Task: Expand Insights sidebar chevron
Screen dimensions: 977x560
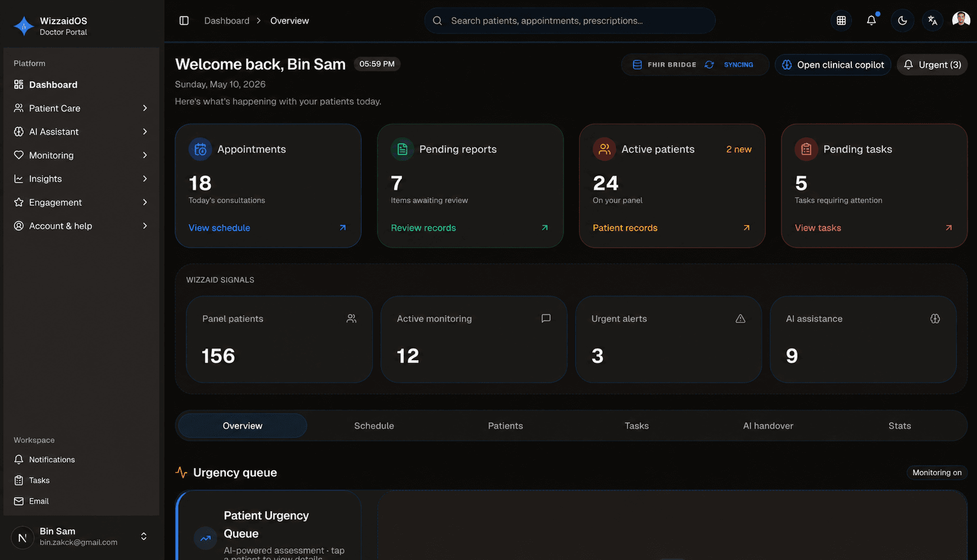Action: click(x=145, y=179)
